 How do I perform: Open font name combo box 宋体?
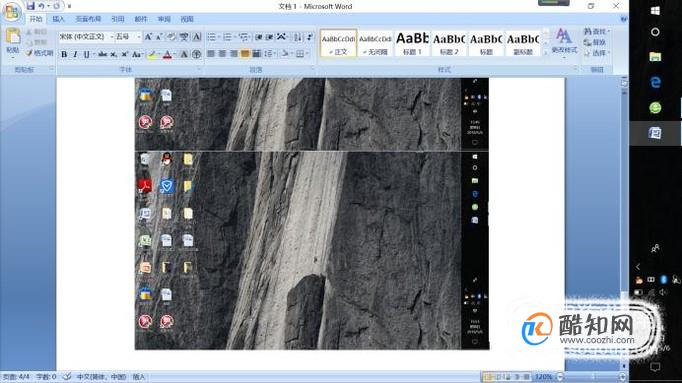coord(86,37)
